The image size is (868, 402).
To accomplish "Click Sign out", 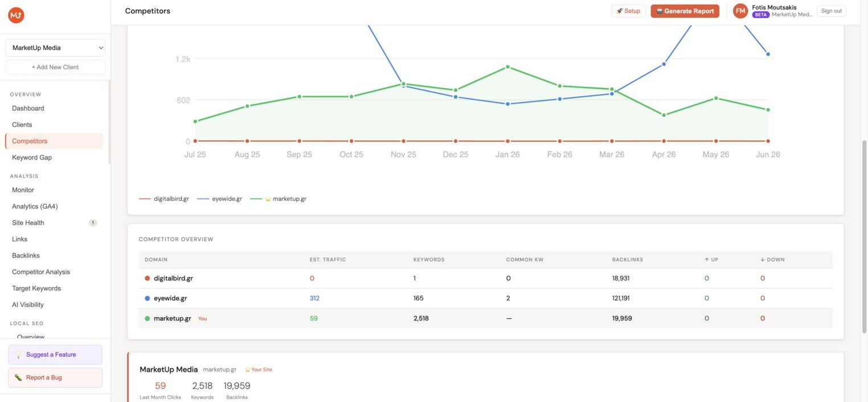I will tap(832, 11).
